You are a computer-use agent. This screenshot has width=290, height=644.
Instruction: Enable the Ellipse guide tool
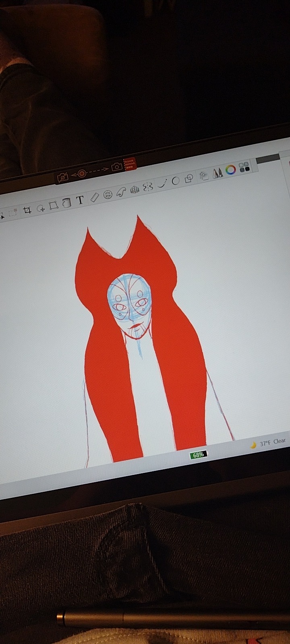108,195
